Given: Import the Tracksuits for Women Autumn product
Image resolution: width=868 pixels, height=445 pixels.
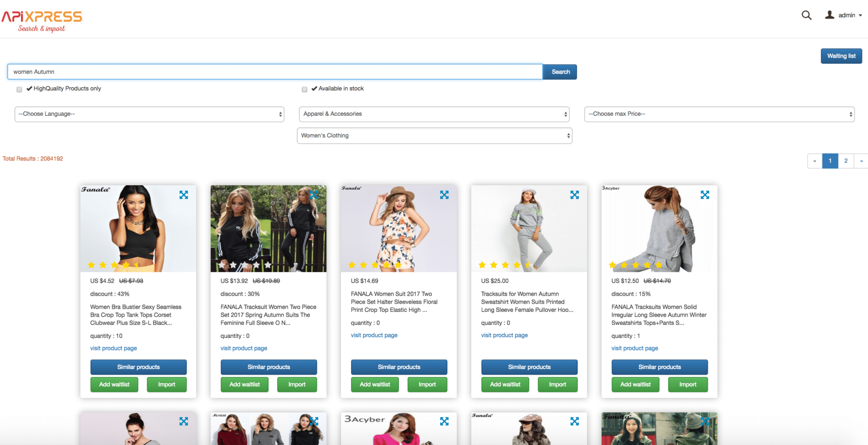Looking at the screenshot, I should coord(558,385).
